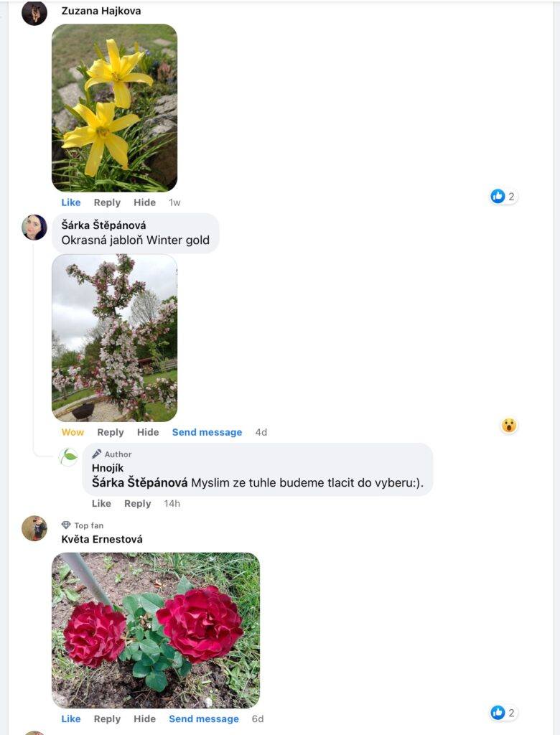Click Šárka Štěpánová's avatar
The width and height of the screenshot is (560, 735).
click(x=34, y=227)
